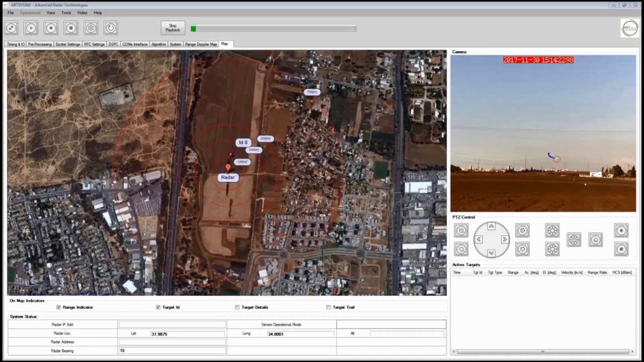
Task: Open the View menu
Action: [x=51, y=13]
